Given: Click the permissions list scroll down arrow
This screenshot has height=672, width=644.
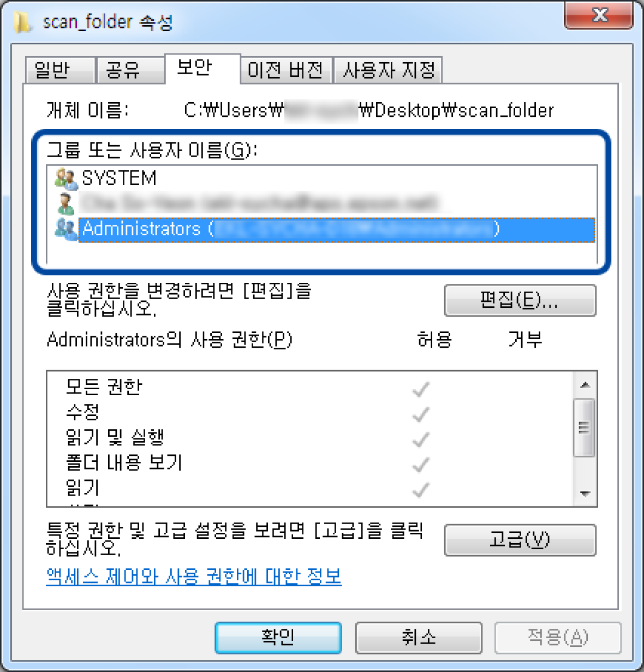Looking at the screenshot, I should [x=585, y=494].
